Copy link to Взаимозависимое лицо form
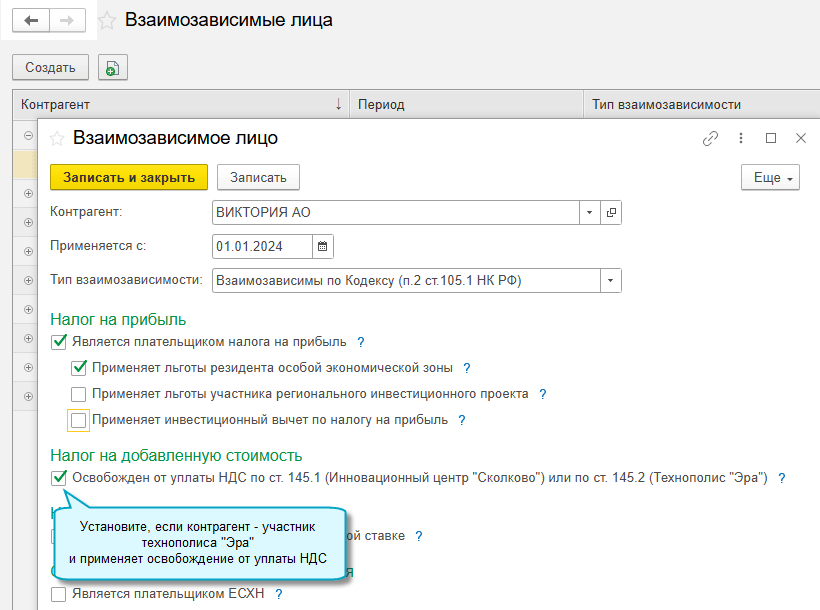The width and height of the screenshot is (820, 610). 711,139
